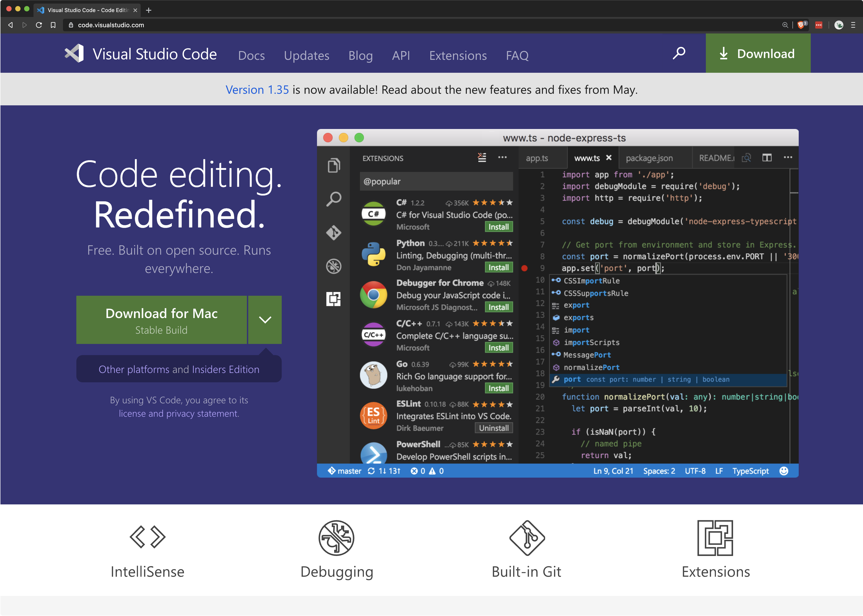Image resolution: width=863 pixels, height=616 pixels.
Task: Click the synchronize changes icon next to master
Action: 371,471
